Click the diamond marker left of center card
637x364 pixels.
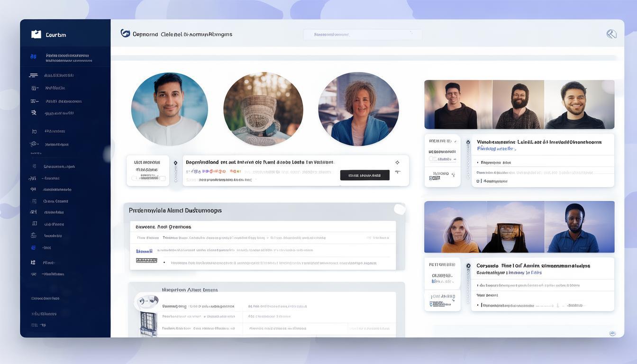[175, 163]
